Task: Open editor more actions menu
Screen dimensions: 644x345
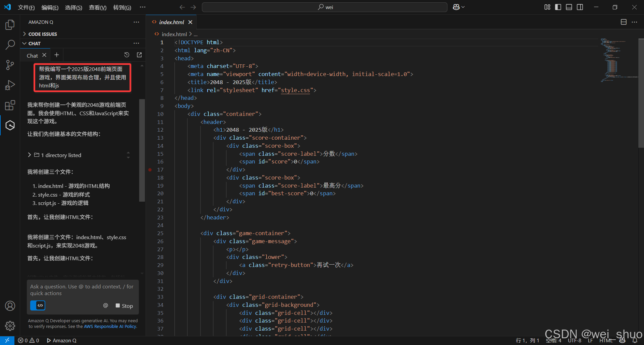Action: 634,22
